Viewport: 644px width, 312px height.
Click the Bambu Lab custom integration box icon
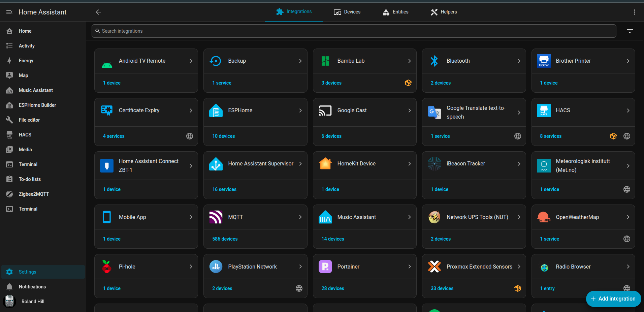pos(408,83)
